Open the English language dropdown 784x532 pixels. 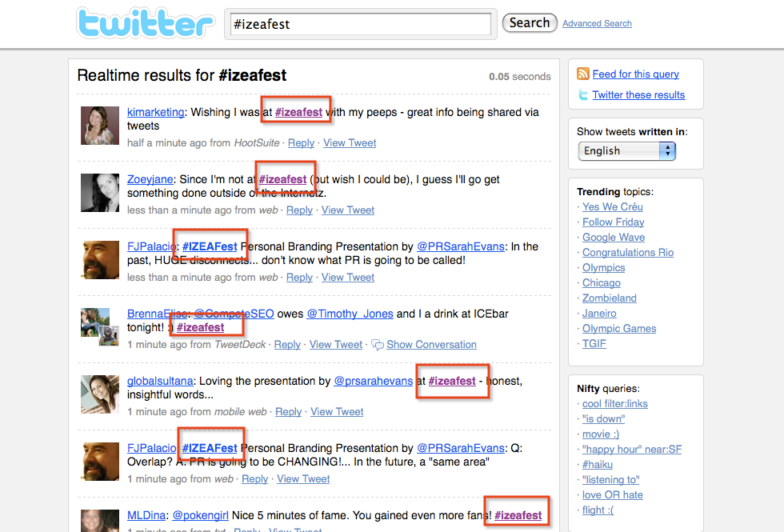tap(626, 151)
